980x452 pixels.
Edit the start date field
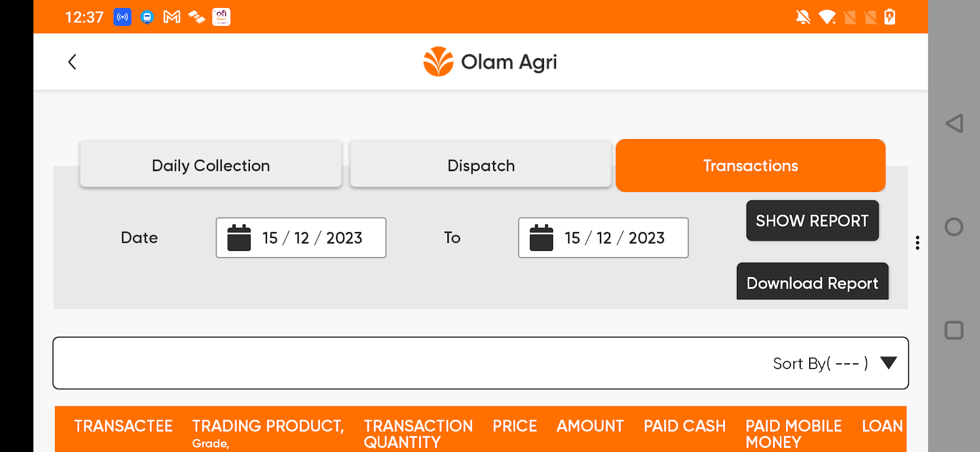[x=312, y=238]
